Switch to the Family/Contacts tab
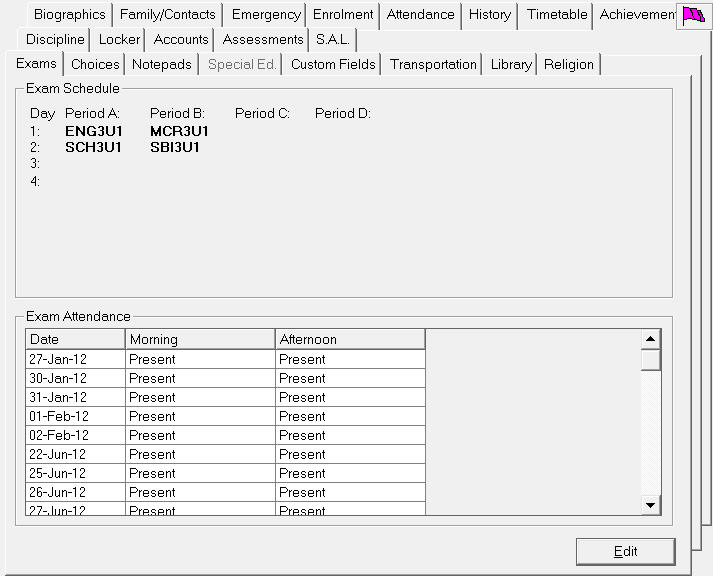The width and height of the screenshot is (713, 576). click(167, 15)
